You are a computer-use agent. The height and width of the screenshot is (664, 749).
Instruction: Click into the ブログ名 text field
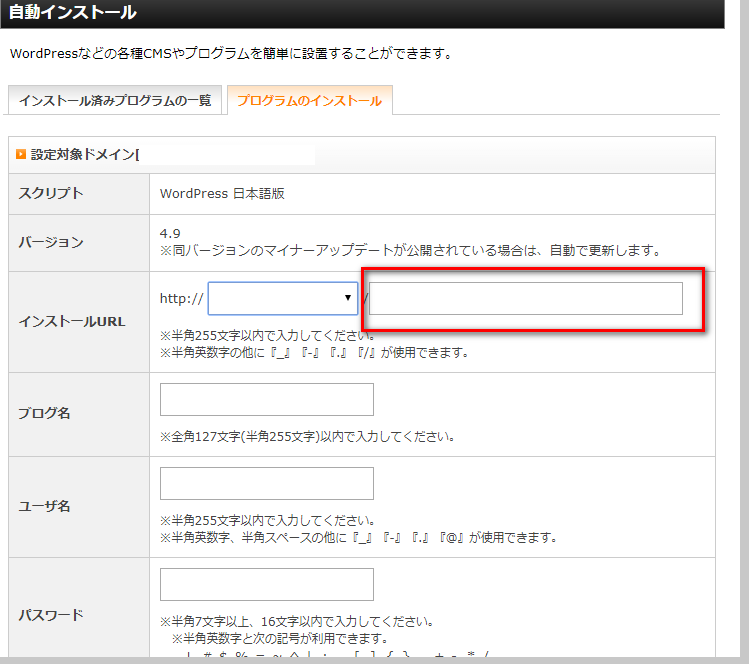pyautogui.click(x=266, y=399)
